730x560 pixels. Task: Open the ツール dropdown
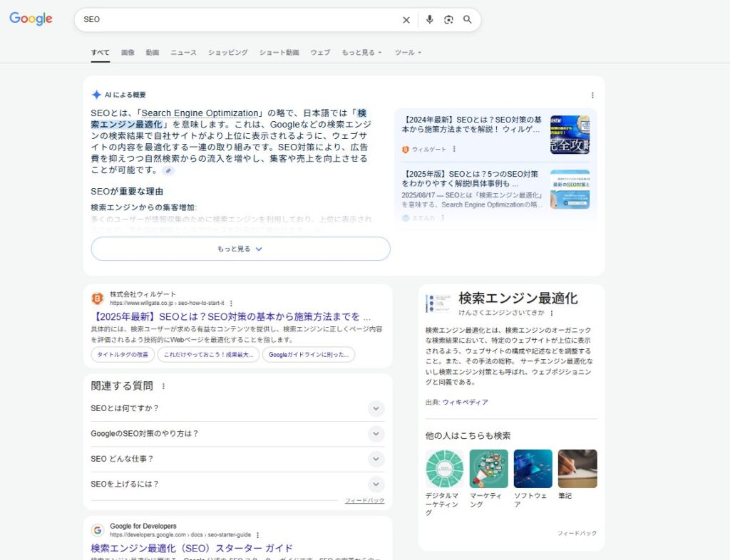408,53
